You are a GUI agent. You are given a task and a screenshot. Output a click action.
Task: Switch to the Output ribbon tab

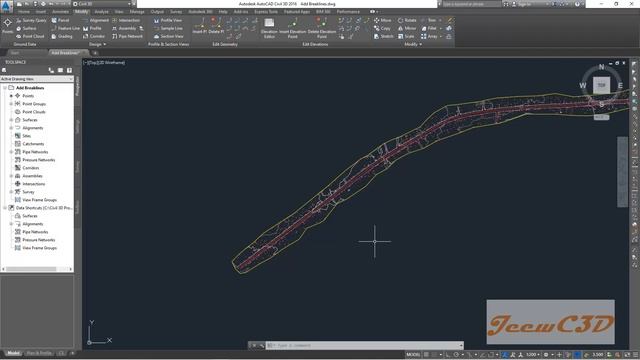click(x=157, y=12)
